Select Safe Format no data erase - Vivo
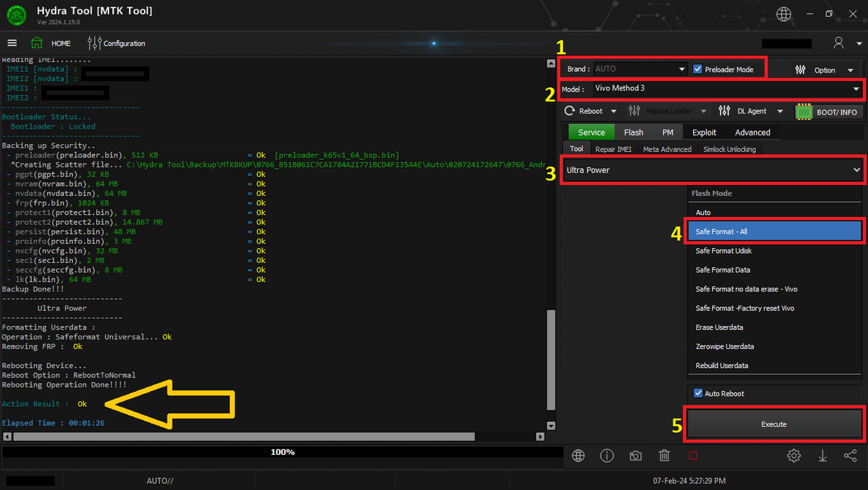The height and width of the screenshot is (490, 868). click(774, 289)
